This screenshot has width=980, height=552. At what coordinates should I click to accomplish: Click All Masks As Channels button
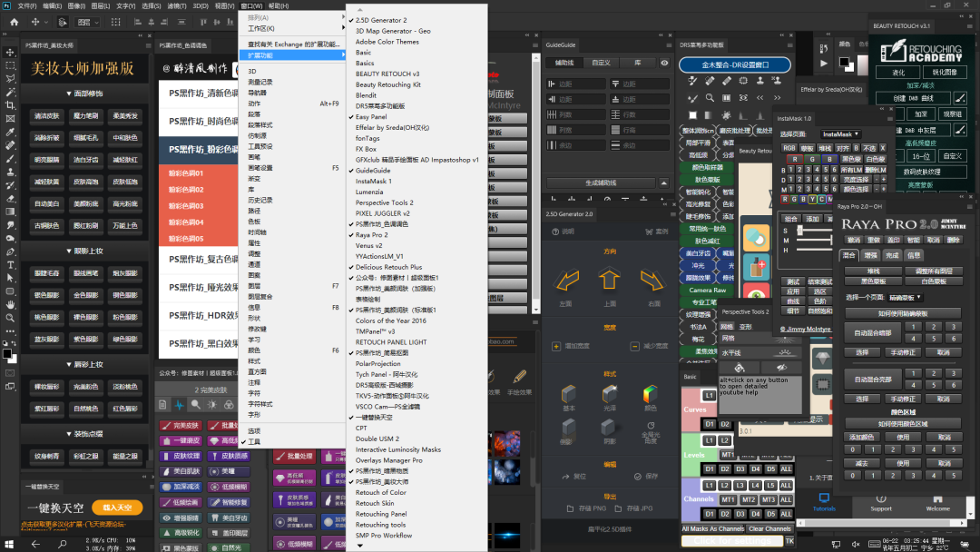click(713, 529)
